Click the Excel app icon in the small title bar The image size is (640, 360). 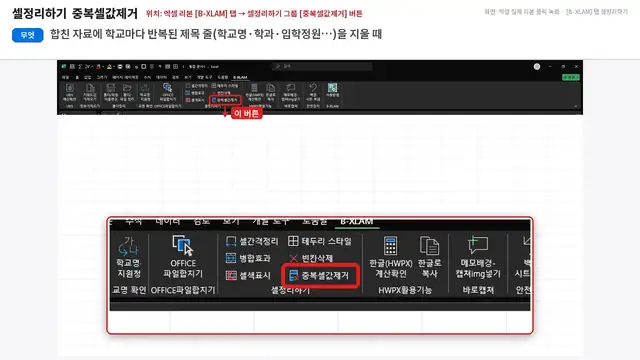pos(64,67)
